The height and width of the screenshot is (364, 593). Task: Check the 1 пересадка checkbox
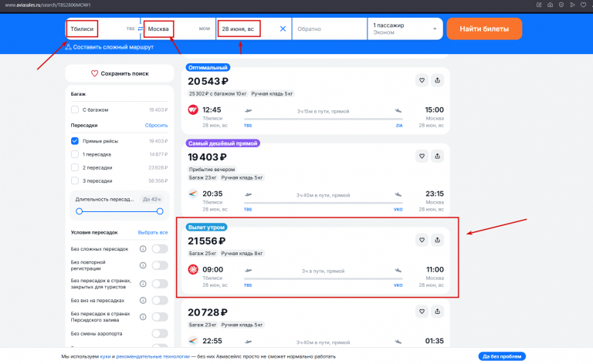click(x=75, y=154)
